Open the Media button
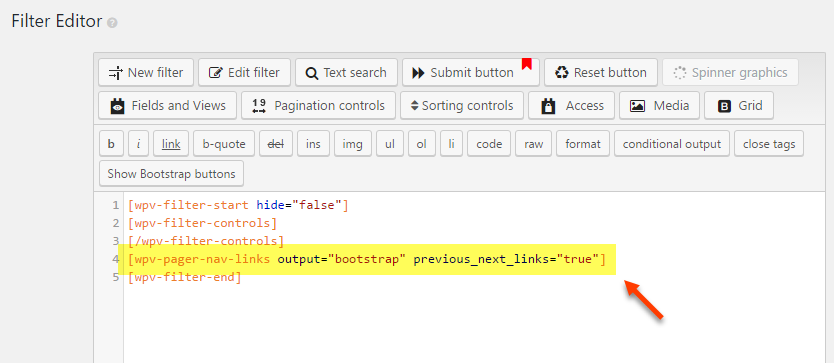Image resolution: width=834 pixels, height=363 pixels. pos(659,105)
